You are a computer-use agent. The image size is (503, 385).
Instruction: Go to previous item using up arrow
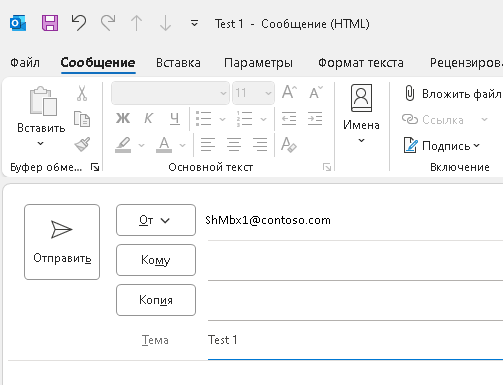coord(136,23)
